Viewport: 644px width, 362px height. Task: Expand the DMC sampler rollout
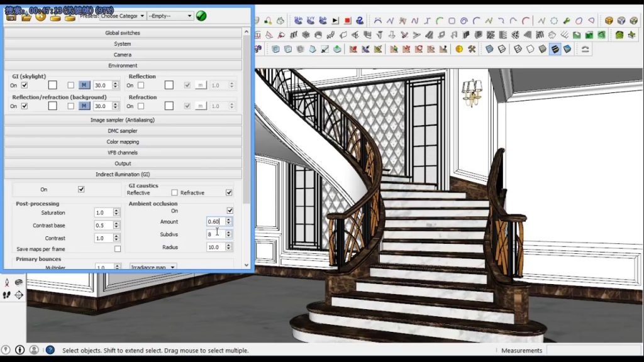pyautogui.click(x=123, y=131)
